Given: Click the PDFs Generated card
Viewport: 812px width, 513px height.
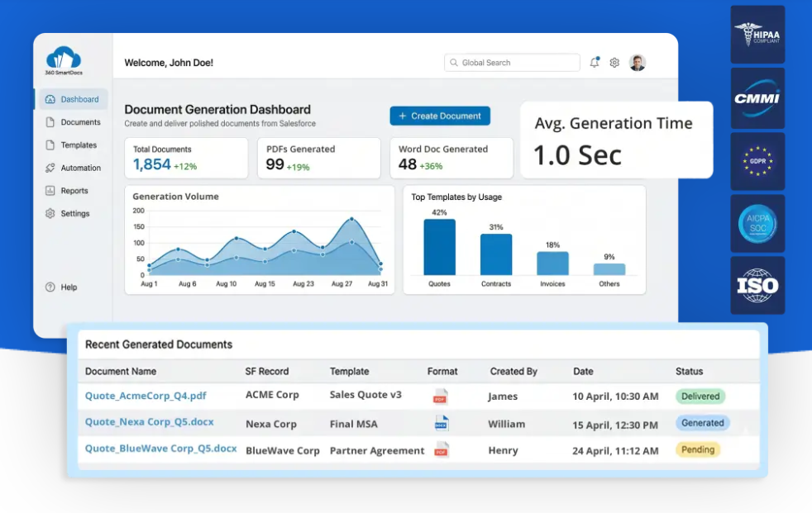Looking at the screenshot, I should coord(319,159).
